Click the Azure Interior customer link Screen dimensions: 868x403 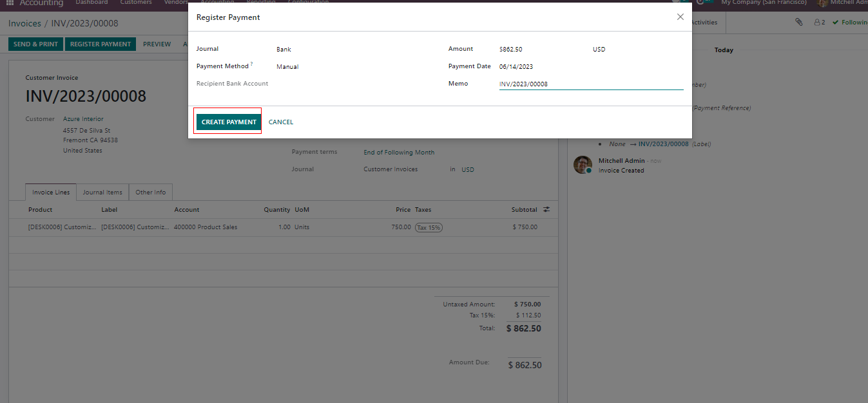[x=83, y=119]
